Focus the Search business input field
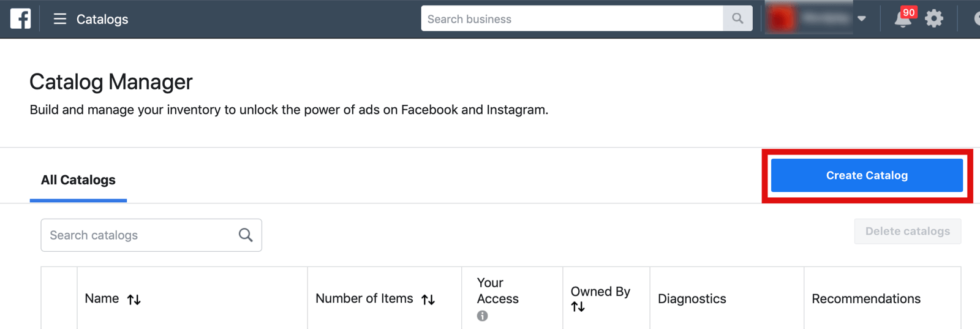This screenshot has height=329, width=980. click(x=572, y=18)
